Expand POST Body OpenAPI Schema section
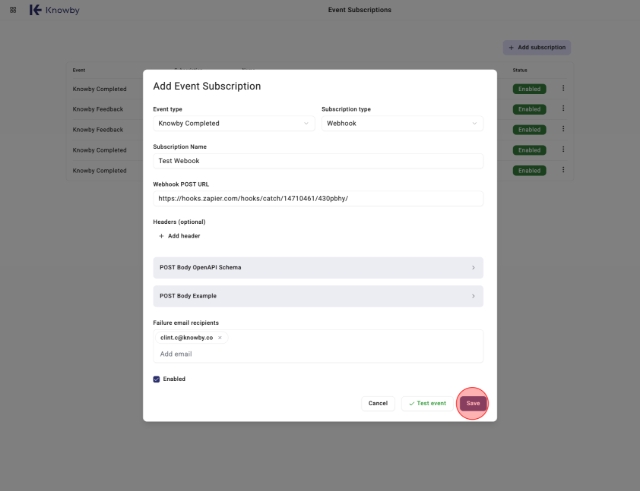 click(318, 268)
